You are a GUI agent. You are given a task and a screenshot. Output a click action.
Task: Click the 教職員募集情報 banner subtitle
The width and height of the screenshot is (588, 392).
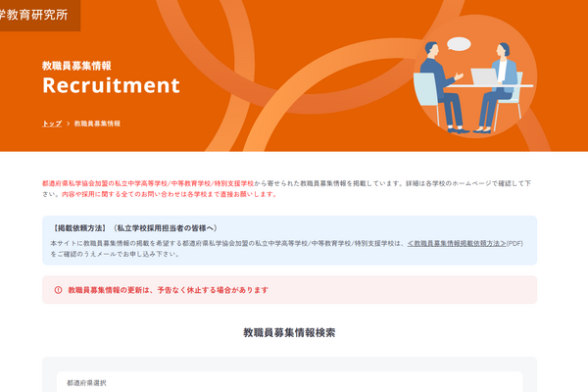coord(76,66)
